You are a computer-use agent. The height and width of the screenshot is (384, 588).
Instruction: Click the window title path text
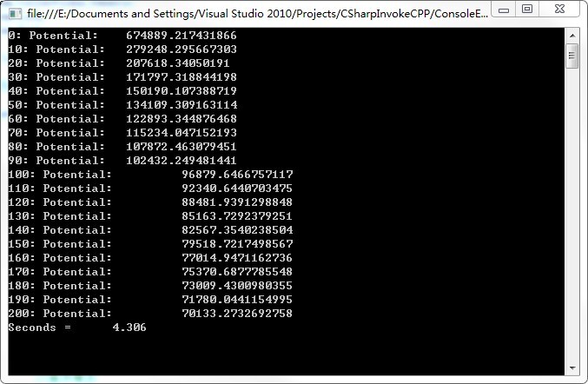pos(258,14)
